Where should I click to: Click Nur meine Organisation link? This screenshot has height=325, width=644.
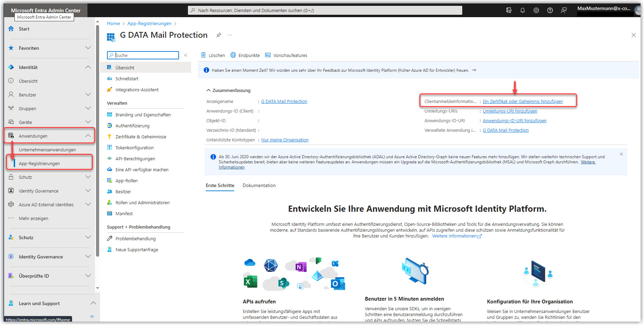tap(285, 140)
